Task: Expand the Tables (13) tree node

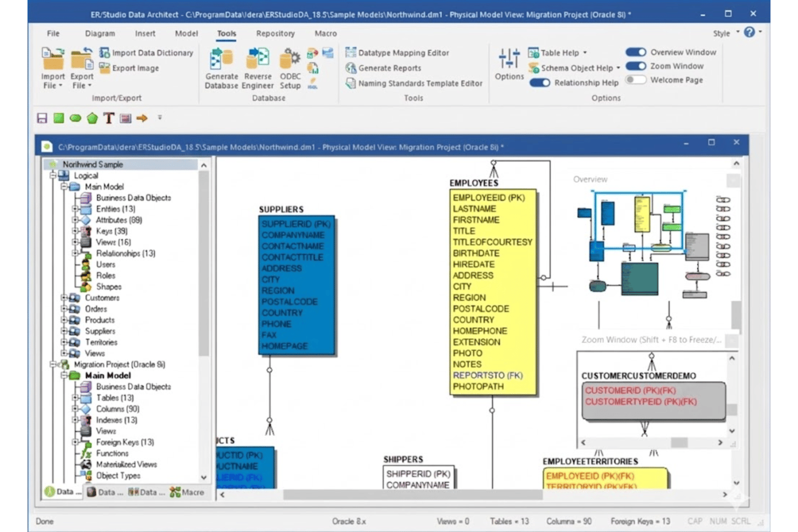Action: 75,398
